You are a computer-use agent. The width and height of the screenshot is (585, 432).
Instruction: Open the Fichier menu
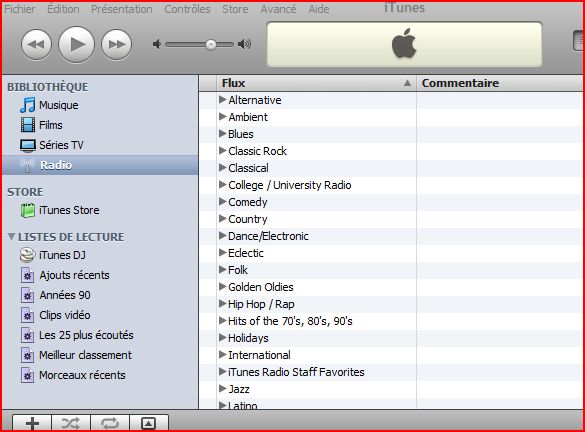tap(20, 9)
